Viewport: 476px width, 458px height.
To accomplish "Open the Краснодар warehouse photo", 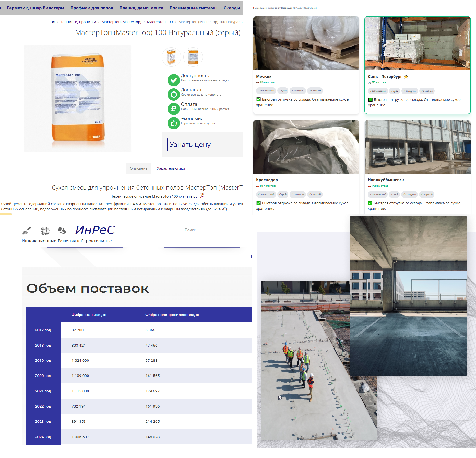I will (x=306, y=147).
